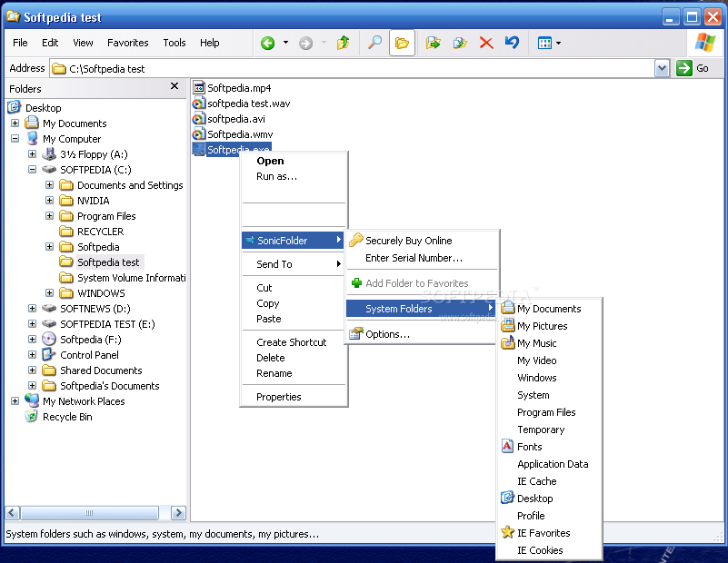Select Softpedia (F:) CD drive icon
The width and height of the screenshot is (728, 563).
coord(49,339)
